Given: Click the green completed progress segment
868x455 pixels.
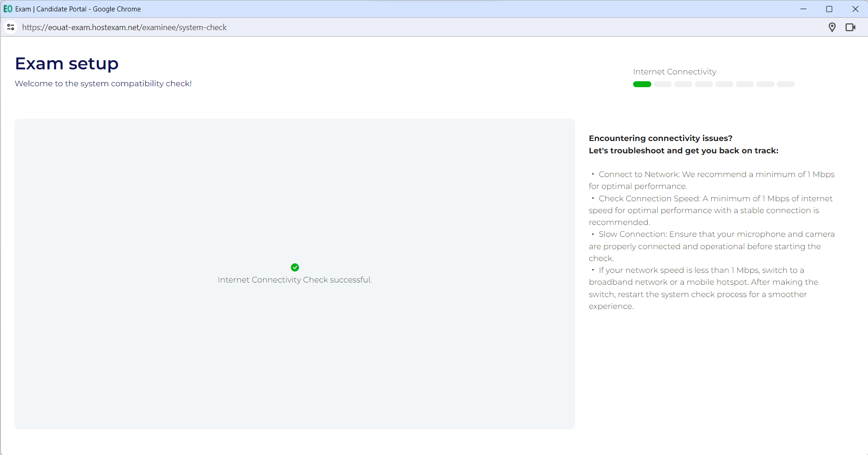Looking at the screenshot, I should [x=642, y=84].
